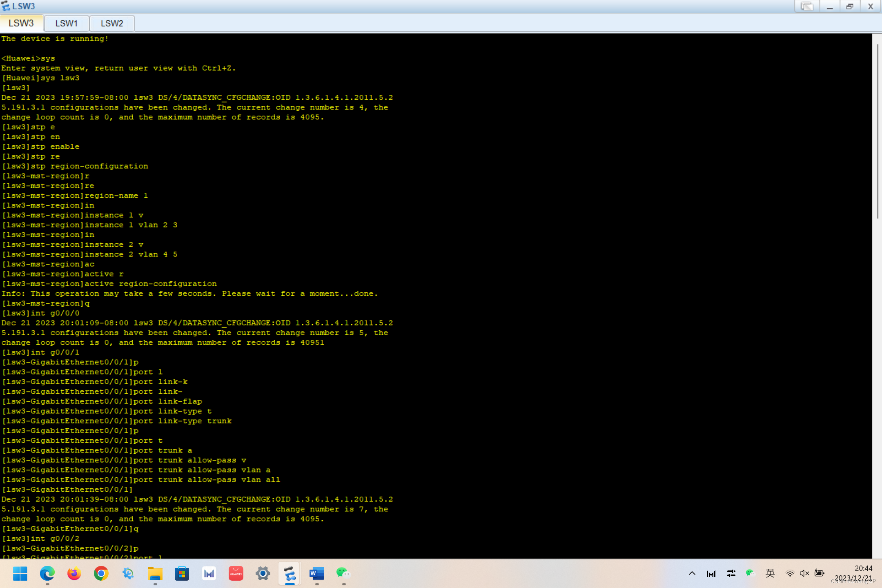Open File Explorer from the taskbar
The height and width of the screenshot is (588, 882).
[x=155, y=573]
